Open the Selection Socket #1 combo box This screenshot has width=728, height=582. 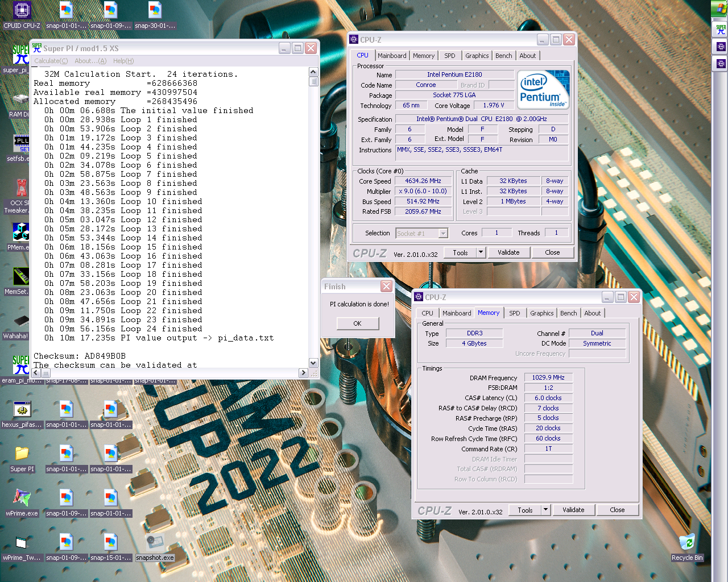tap(421, 233)
